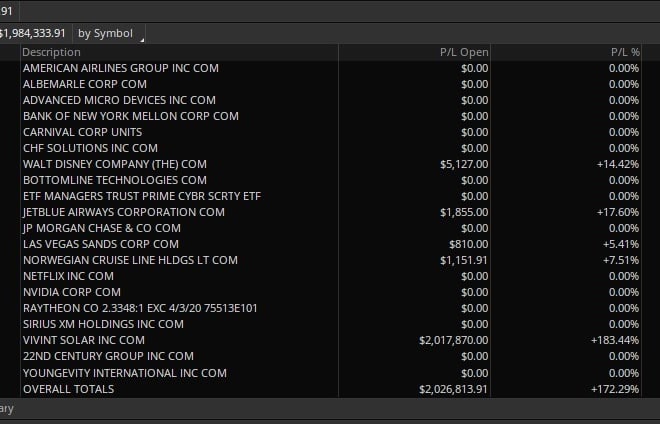
Task: Click JetBlue's +17.60% P/L percent
Action: click(618, 212)
